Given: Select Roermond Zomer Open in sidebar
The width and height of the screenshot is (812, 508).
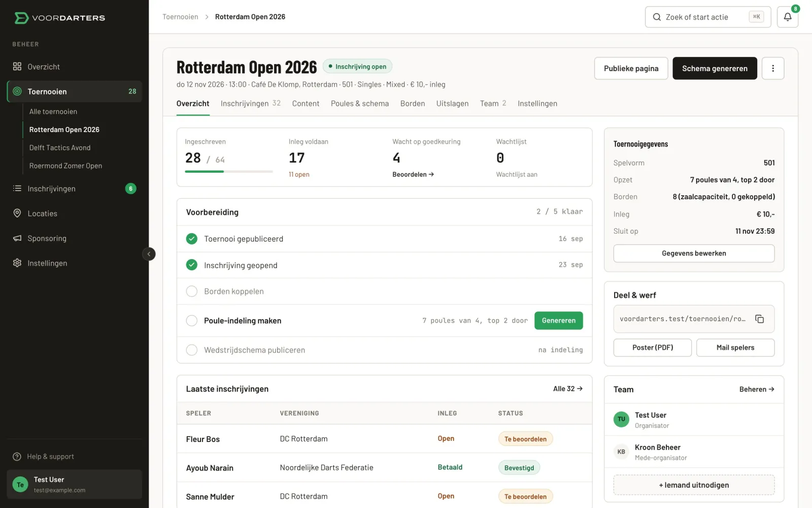Looking at the screenshot, I should [65, 166].
